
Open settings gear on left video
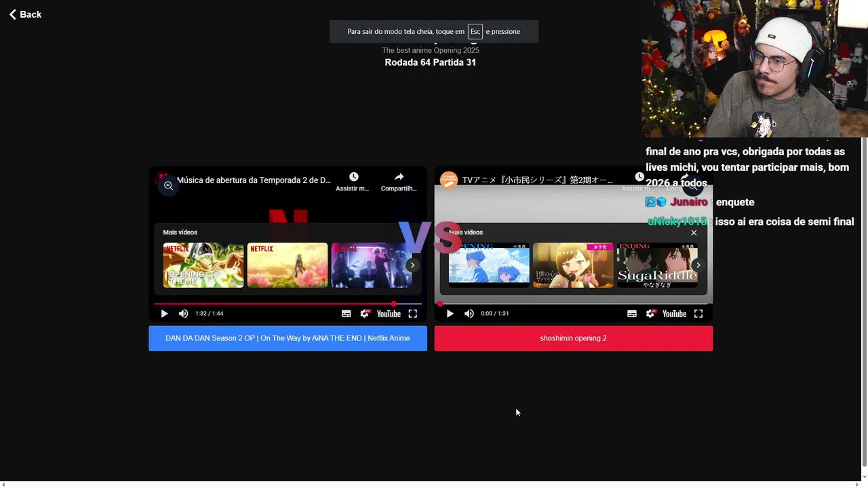click(x=365, y=314)
